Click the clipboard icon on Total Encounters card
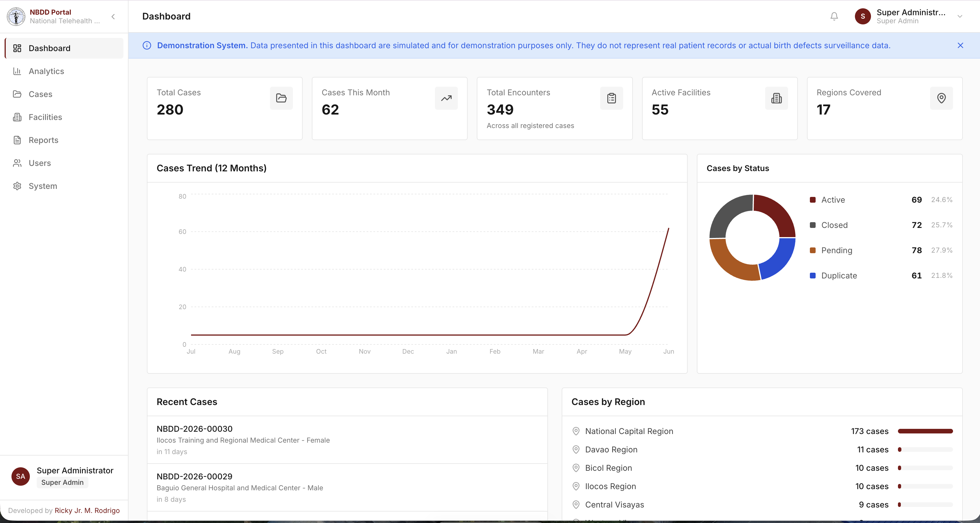The width and height of the screenshot is (980, 523). point(611,98)
